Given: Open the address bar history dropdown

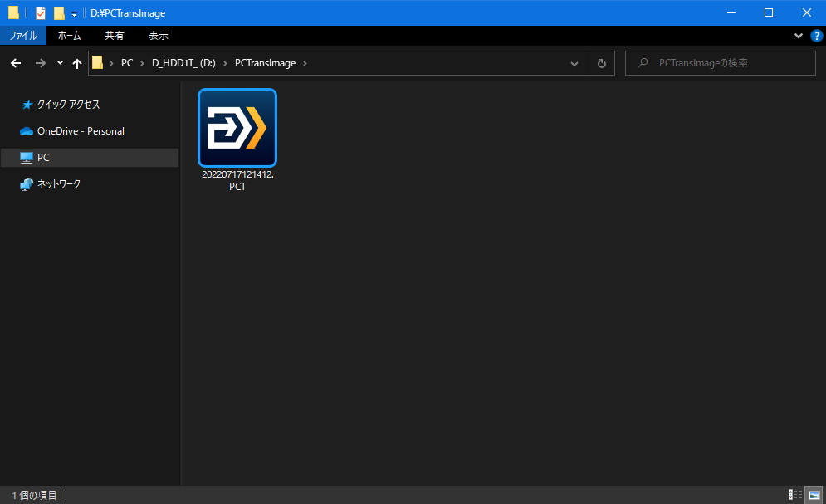Looking at the screenshot, I should coord(574,64).
